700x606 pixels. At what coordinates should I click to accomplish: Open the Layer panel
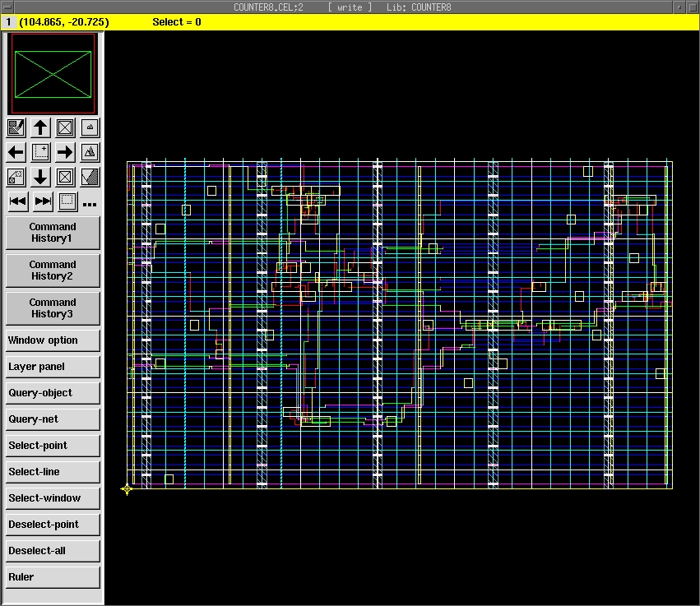pos(53,367)
